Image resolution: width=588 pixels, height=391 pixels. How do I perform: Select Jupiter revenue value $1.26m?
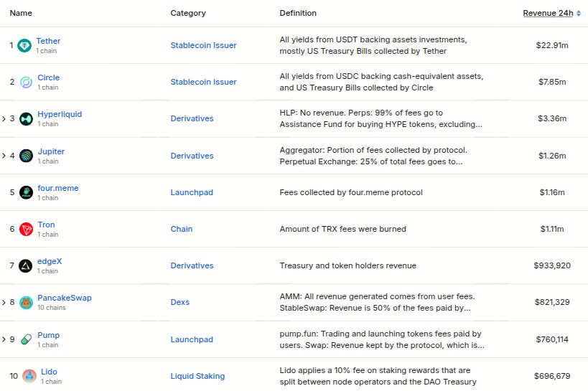[552, 156]
